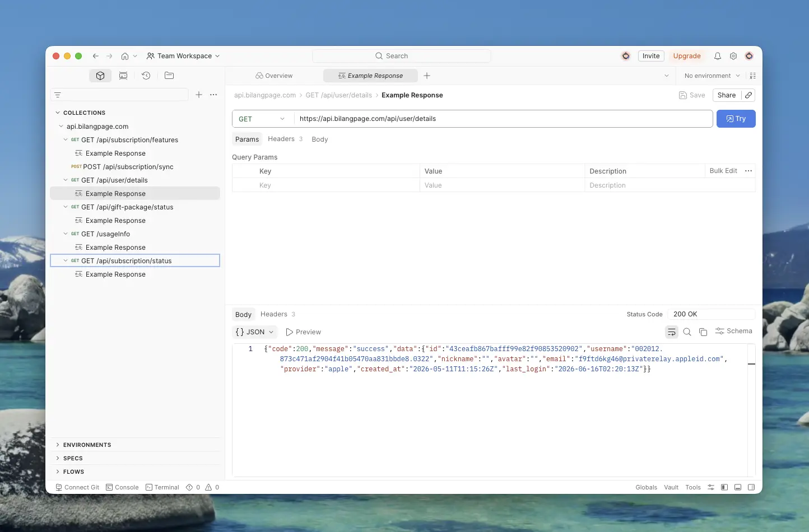The image size is (809, 532).
Task: Click the errors count icon in status bar
Action: coord(193,487)
